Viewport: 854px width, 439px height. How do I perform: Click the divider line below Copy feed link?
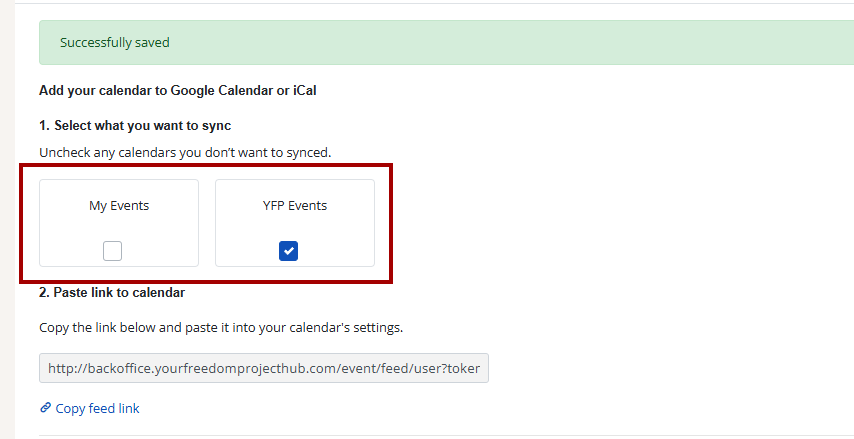pyautogui.click(x=440, y=435)
